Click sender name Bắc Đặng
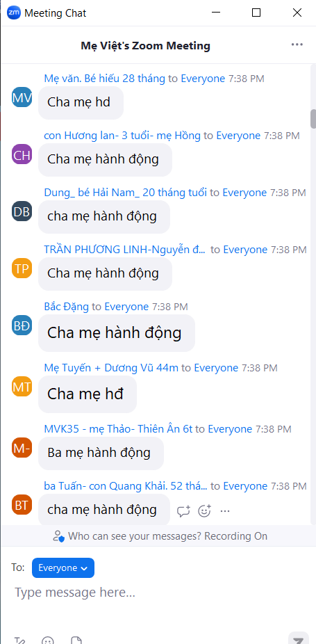The image size is (316, 644). (67, 307)
